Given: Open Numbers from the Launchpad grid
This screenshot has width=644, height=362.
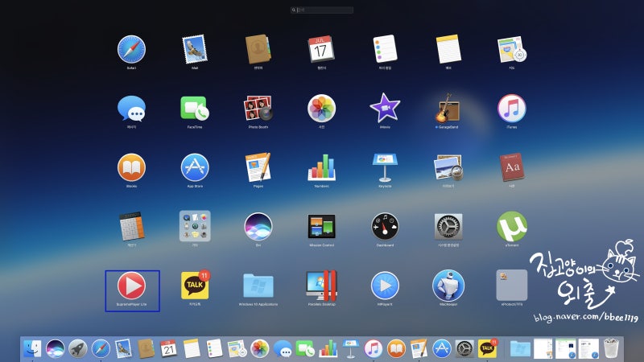Looking at the screenshot, I should (321, 167).
